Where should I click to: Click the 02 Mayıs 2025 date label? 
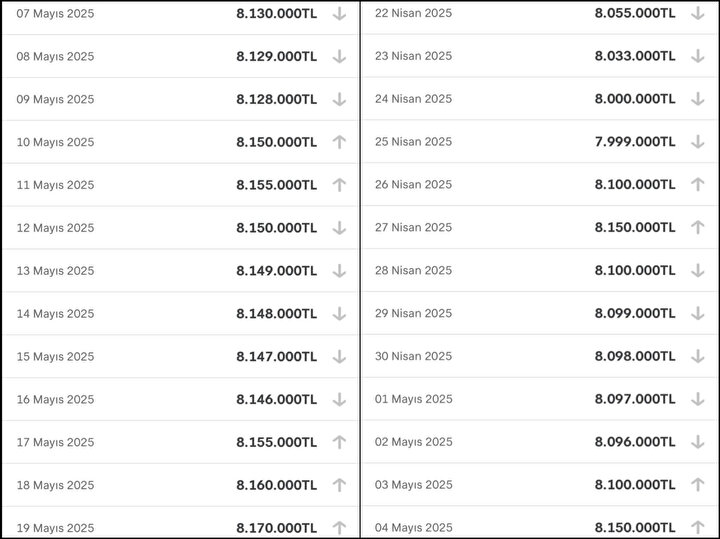413,442
